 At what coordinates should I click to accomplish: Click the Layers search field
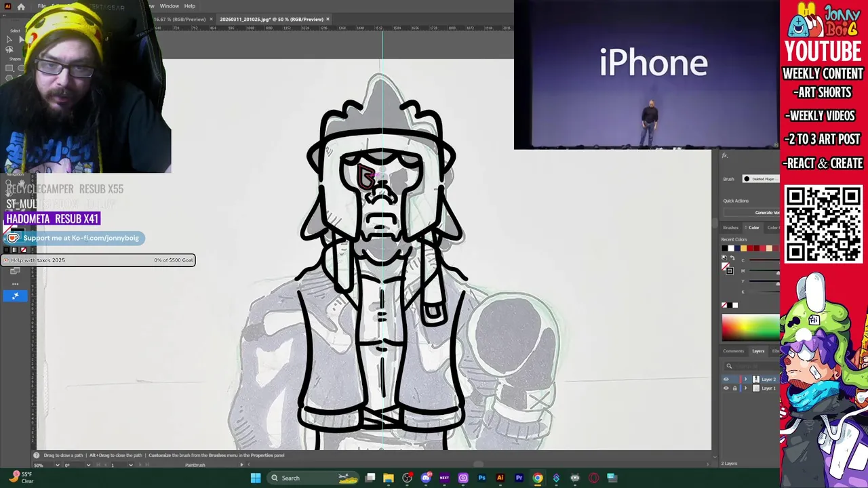coord(751,366)
